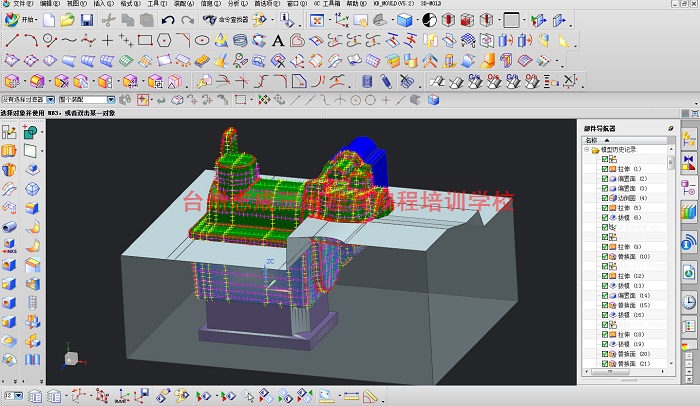Viewport: 700px width, 406px height.
Task: Select the Ellipse curve tool
Action: pos(202,41)
